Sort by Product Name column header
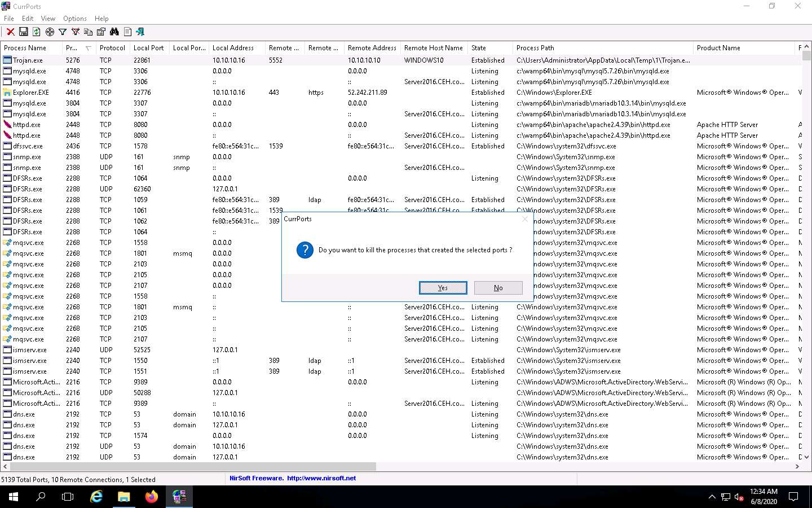This screenshot has width=812, height=508. 744,48
